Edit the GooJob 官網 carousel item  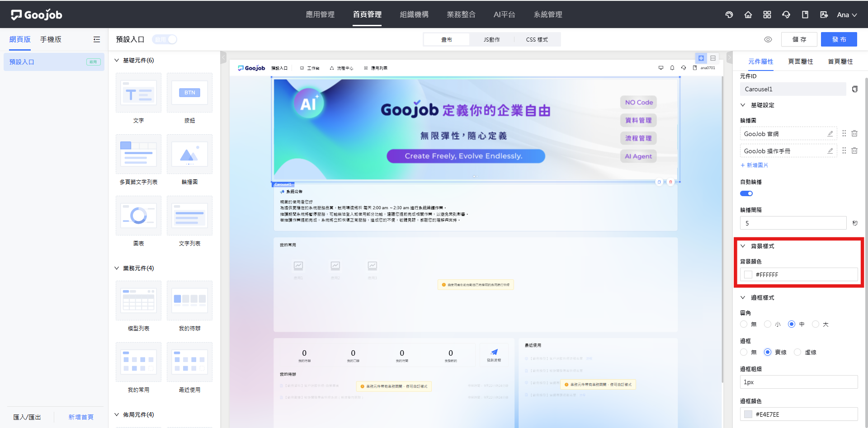830,134
